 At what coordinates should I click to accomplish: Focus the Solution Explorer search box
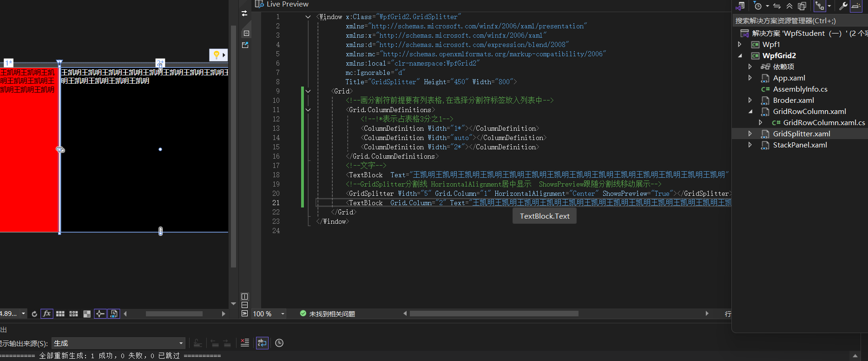click(x=800, y=21)
